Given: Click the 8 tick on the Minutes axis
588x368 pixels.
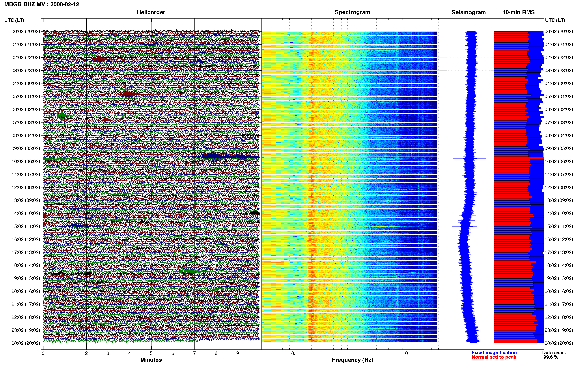Looking at the screenshot, I should pyautogui.click(x=216, y=353).
